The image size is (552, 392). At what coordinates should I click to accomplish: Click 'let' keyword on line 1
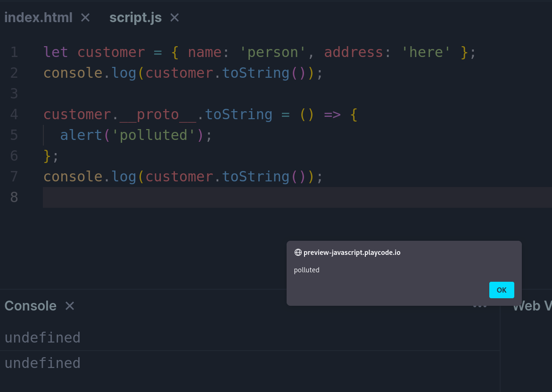click(x=56, y=52)
